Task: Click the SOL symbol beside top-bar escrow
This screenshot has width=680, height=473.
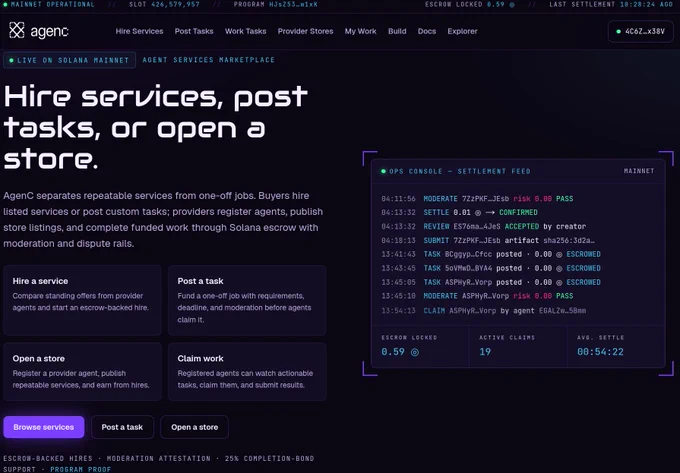Action: click(512, 4)
